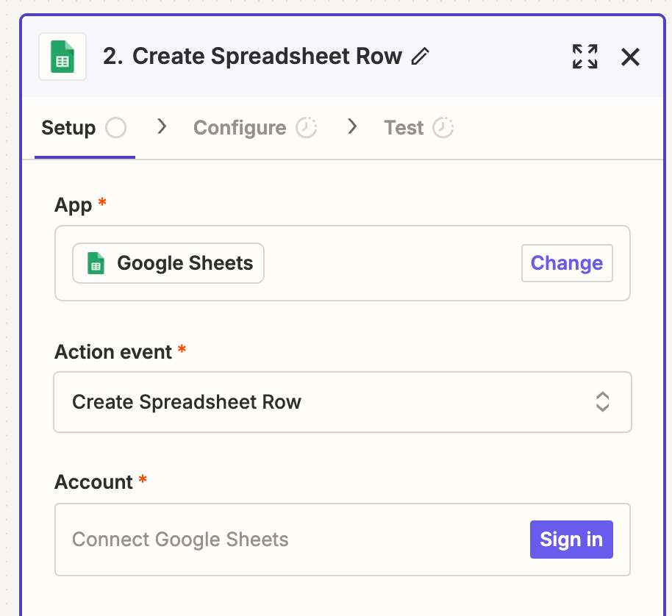Viewport: 672px width, 616px height.
Task: Click the clock status icon next to Configure
Action: coord(306,128)
